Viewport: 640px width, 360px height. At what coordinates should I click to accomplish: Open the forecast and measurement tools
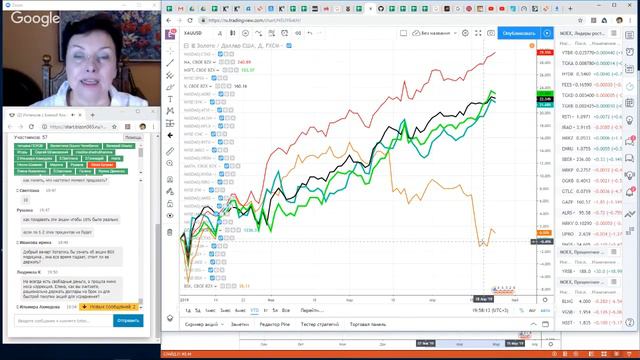click(170, 123)
